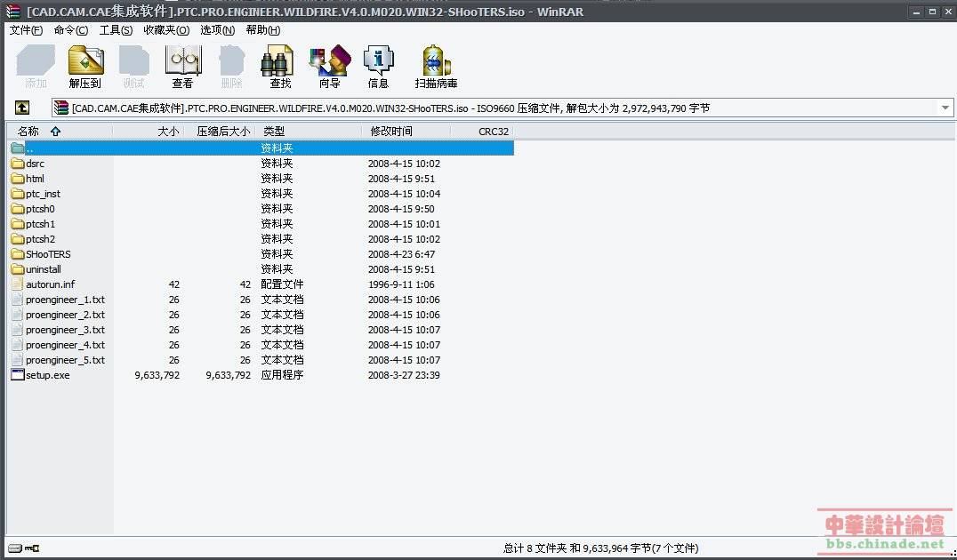
Task: Sort by Name (名称) column header
Action: (60, 132)
